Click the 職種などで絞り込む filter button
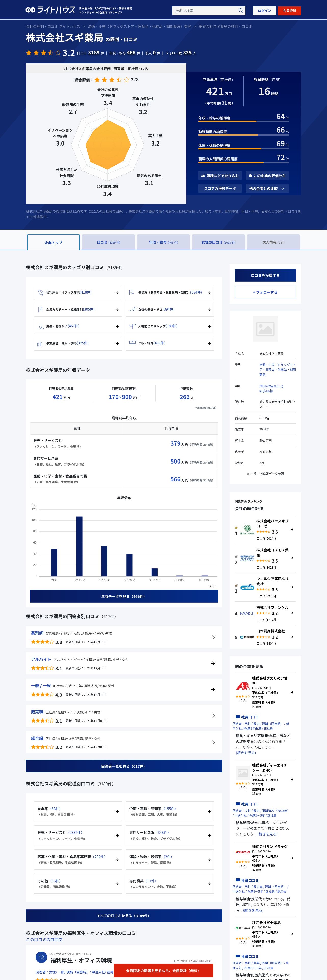Viewport: 327px width, 980px height. pyautogui.click(x=220, y=176)
